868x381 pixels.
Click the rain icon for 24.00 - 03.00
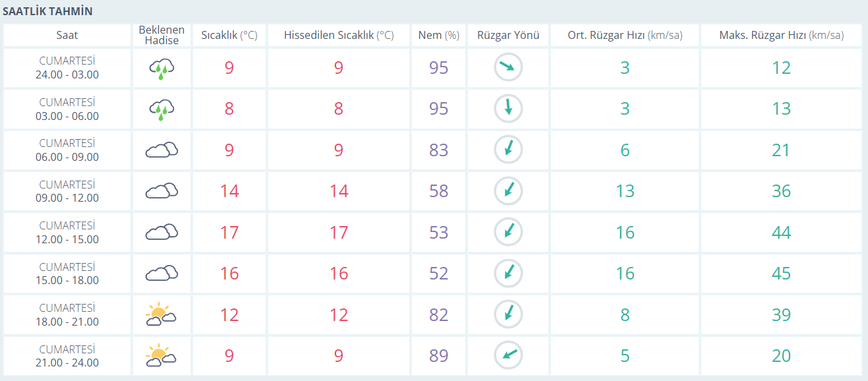pos(161,68)
